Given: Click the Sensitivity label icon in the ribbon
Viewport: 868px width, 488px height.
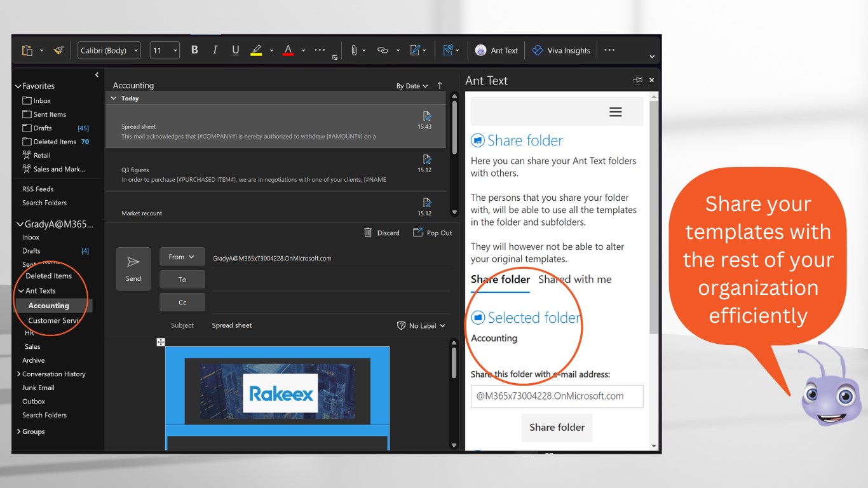Looking at the screenshot, I should click(x=448, y=50).
